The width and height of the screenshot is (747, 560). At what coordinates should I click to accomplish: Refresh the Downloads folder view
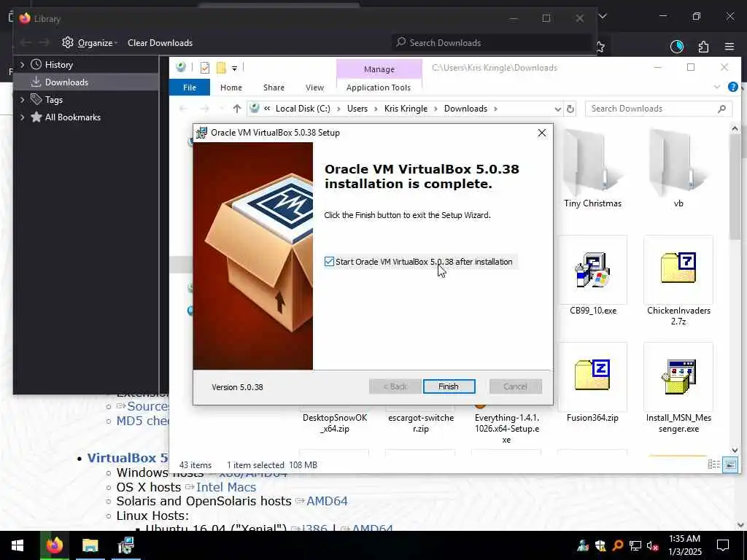click(x=570, y=109)
